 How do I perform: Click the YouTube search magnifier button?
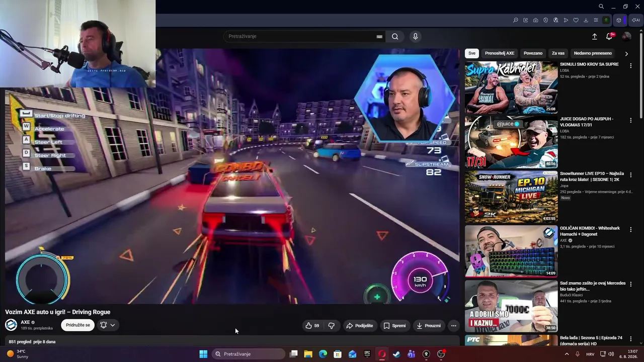tap(395, 36)
